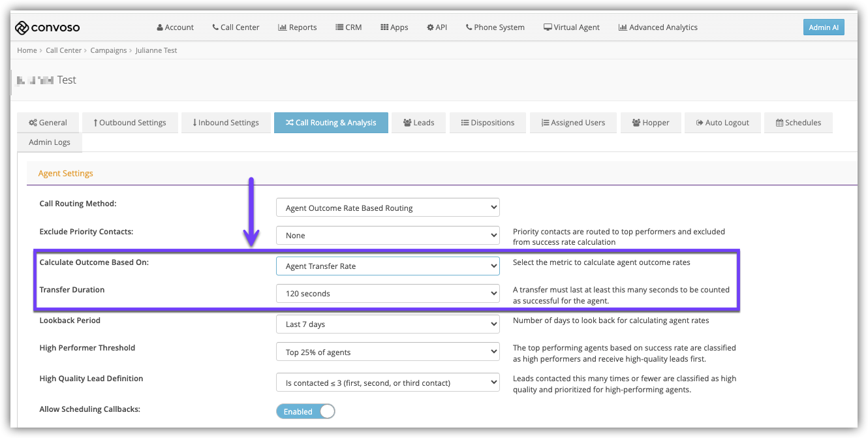Click the Virtual Agent monitor icon

548,27
